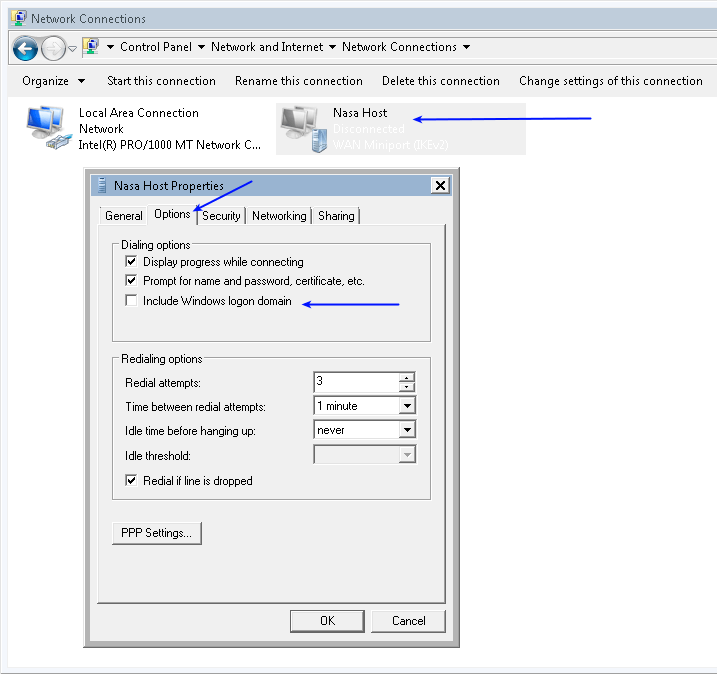Viewport: 717px width, 674px height.
Task: Toggle Redial if line is dropped
Action: [x=131, y=481]
